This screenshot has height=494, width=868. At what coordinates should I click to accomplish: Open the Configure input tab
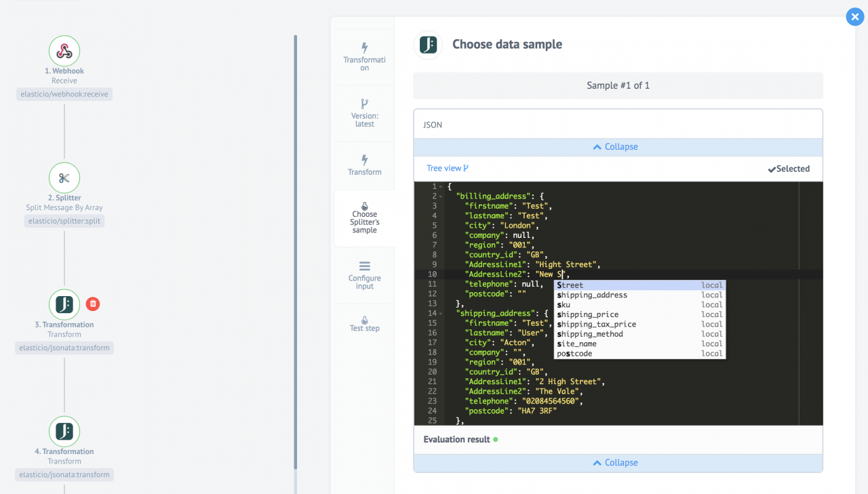coord(365,275)
